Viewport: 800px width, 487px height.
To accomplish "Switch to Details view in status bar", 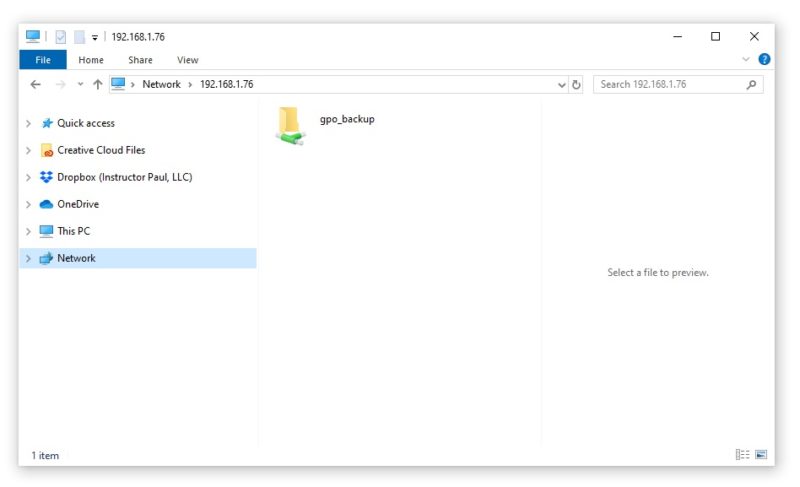I will point(742,455).
